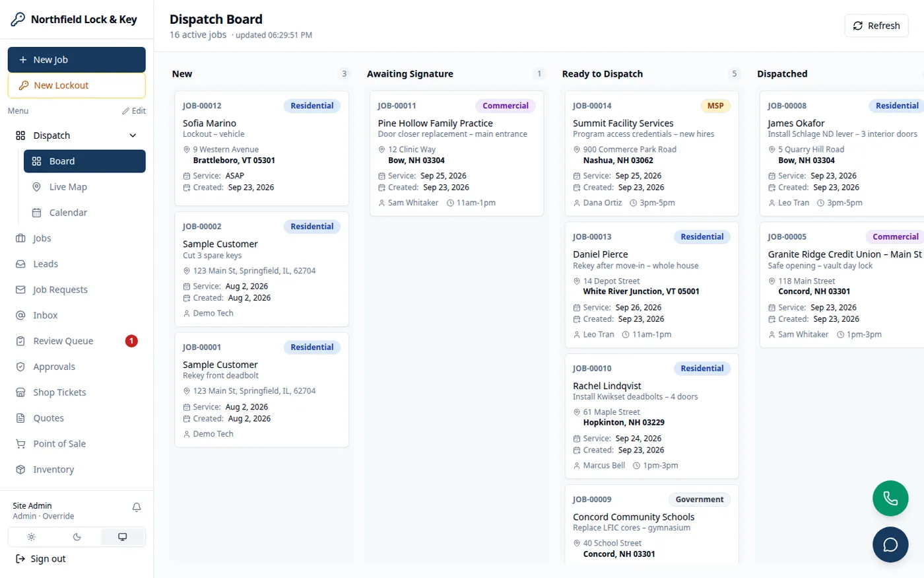Refresh the dispatch board
The width and height of the screenshot is (924, 578).
[x=876, y=26]
